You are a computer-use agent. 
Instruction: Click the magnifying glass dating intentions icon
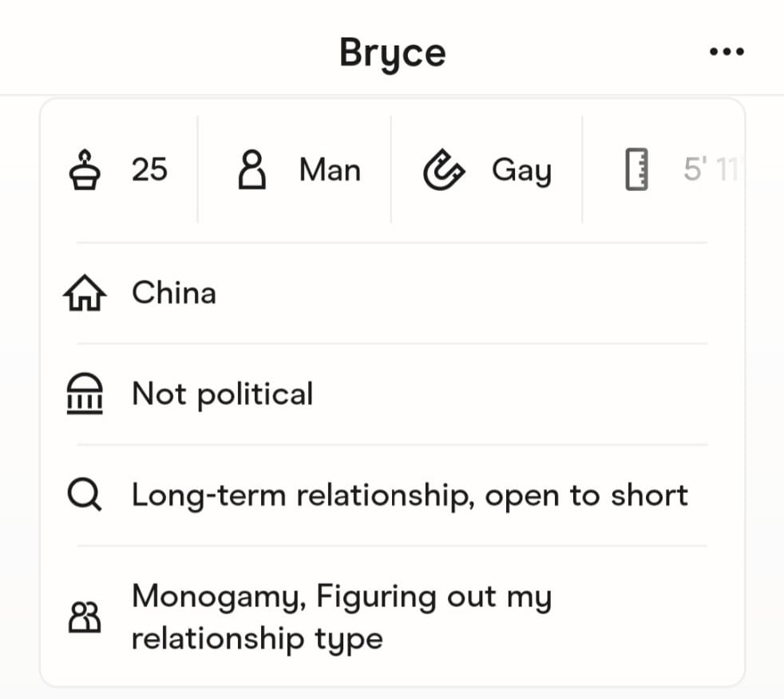83,496
